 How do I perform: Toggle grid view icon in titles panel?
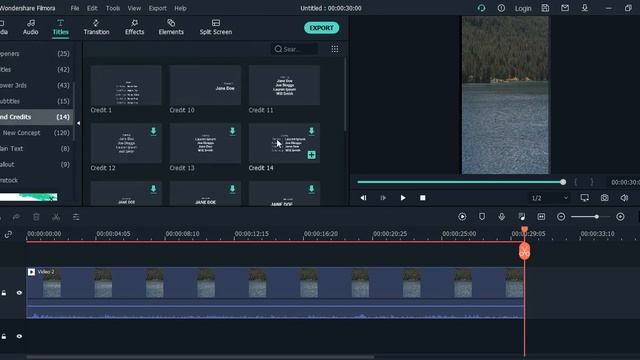(x=335, y=49)
